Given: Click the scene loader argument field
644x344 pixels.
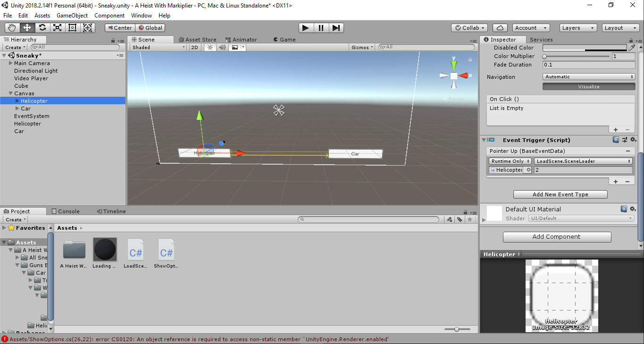Looking at the screenshot, I should pos(583,170).
